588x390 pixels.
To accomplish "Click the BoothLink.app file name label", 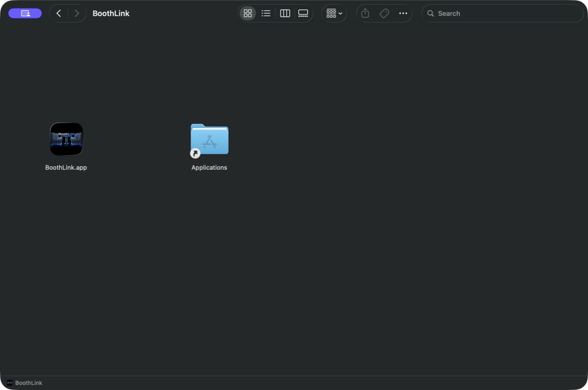I will pyautogui.click(x=66, y=168).
